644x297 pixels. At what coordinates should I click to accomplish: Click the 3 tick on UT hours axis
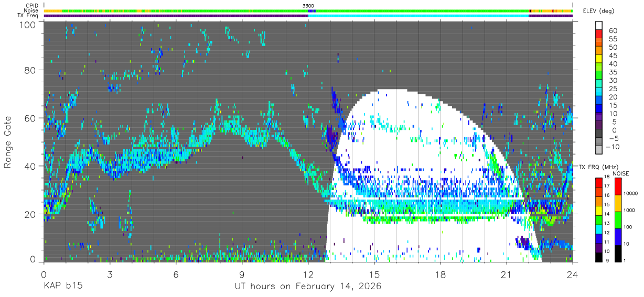[x=110, y=274]
